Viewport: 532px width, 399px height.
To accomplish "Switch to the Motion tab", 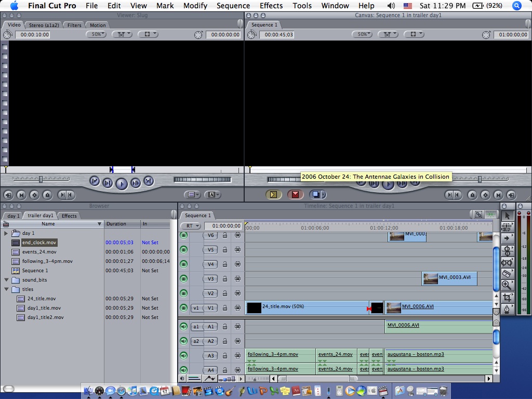I will pyautogui.click(x=98, y=25).
